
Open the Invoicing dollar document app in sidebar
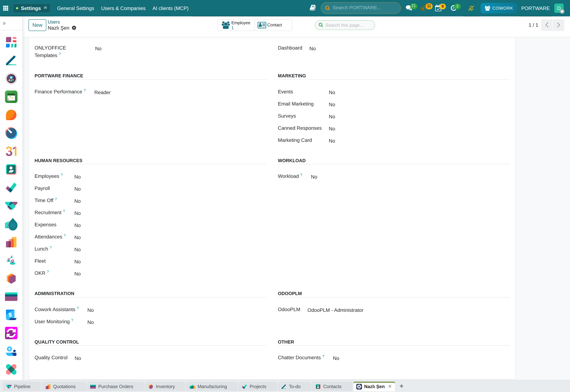tap(11, 315)
